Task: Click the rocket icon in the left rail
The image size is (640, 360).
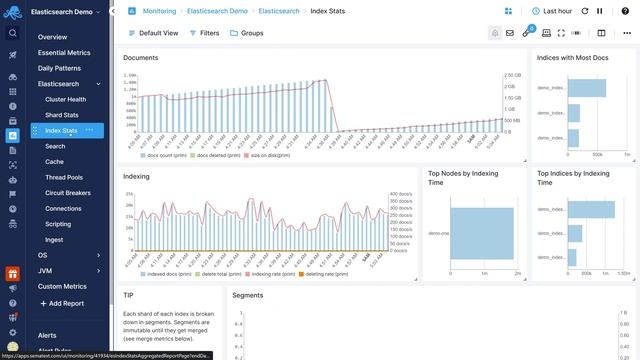Action: [x=13, y=55]
